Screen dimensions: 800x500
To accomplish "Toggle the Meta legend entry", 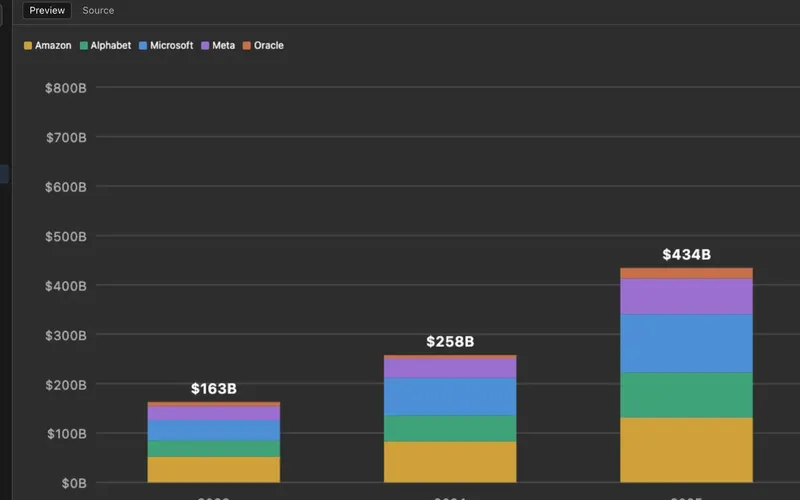I will (218, 45).
